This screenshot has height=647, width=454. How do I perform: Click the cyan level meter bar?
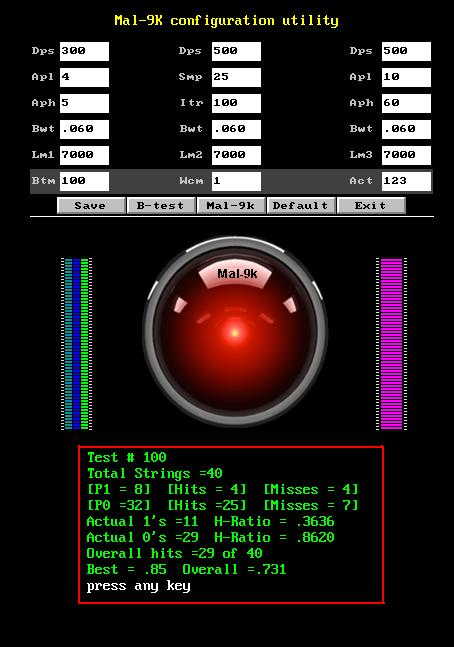tap(69, 344)
